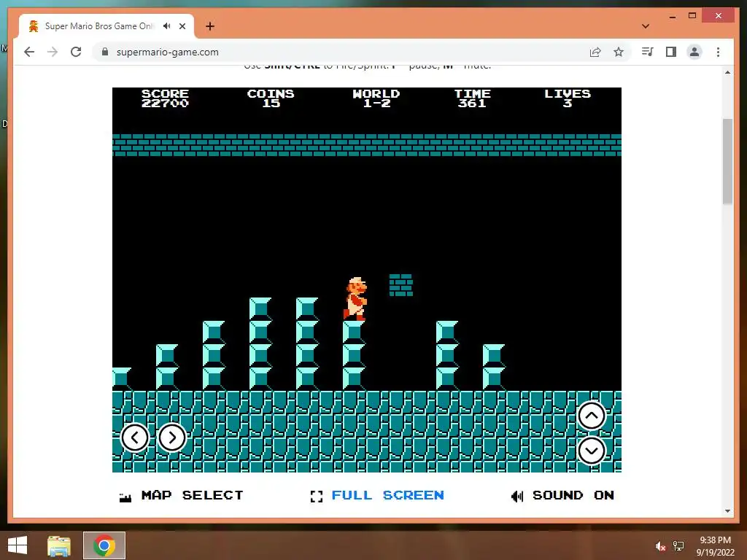747x560 pixels.
Task: Crouch using the down arrow button
Action: click(x=591, y=451)
